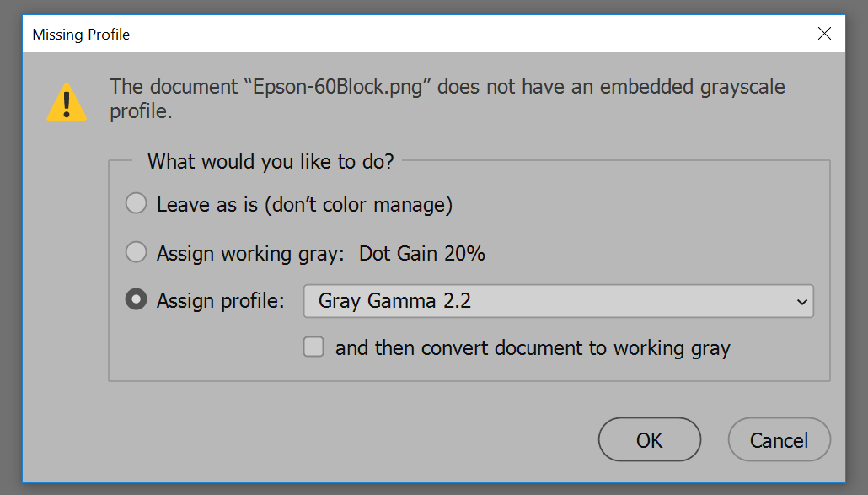Close the Missing Profile dialog
Image resolution: width=868 pixels, height=495 pixels.
pos(824,34)
